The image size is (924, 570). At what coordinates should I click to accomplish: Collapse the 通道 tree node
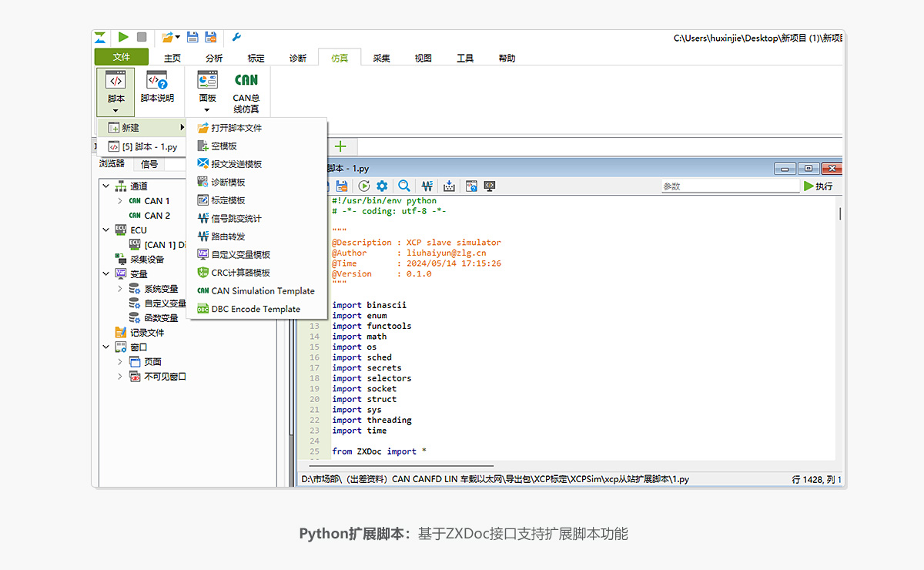click(105, 186)
